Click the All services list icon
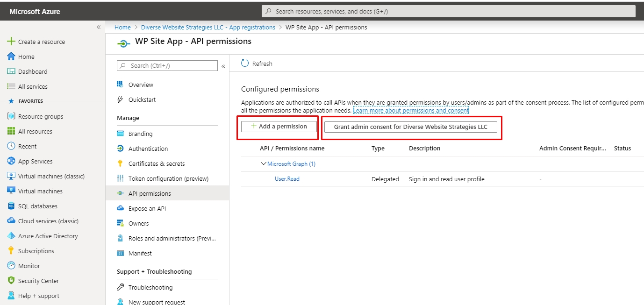The width and height of the screenshot is (644, 305). click(11, 86)
